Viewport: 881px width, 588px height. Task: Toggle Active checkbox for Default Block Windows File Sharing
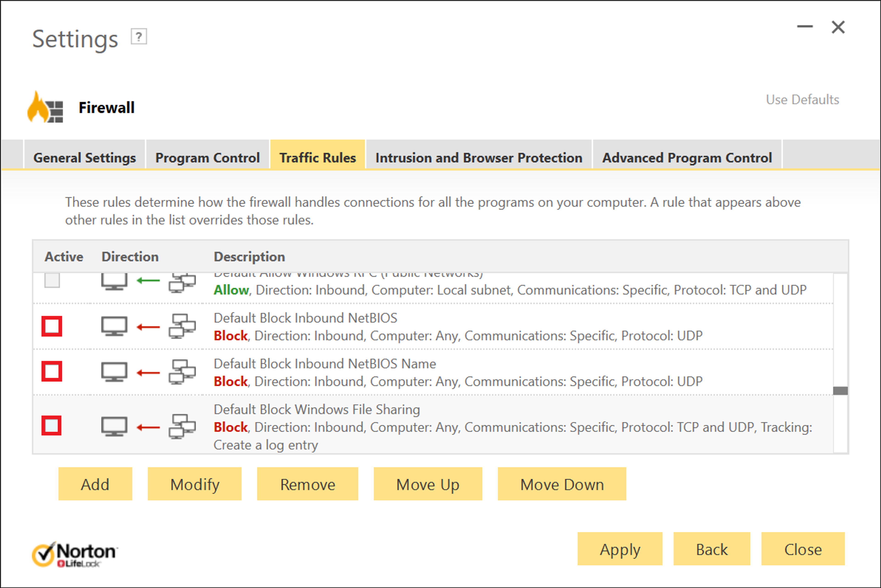[x=51, y=426]
